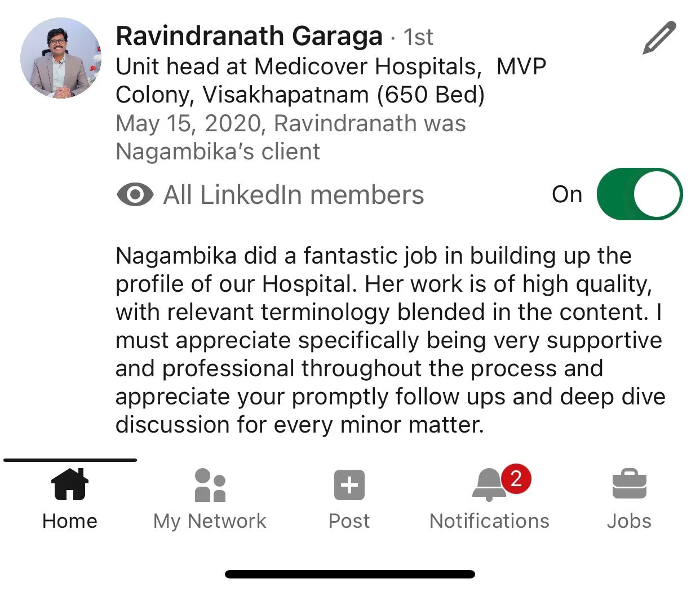
Task: Click the Ravindranath Garaga name link
Action: pyautogui.click(x=249, y=37)
